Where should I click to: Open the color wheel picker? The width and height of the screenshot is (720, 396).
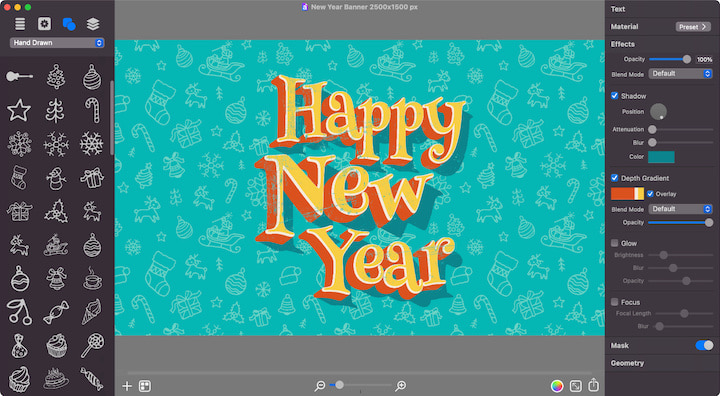557,386
